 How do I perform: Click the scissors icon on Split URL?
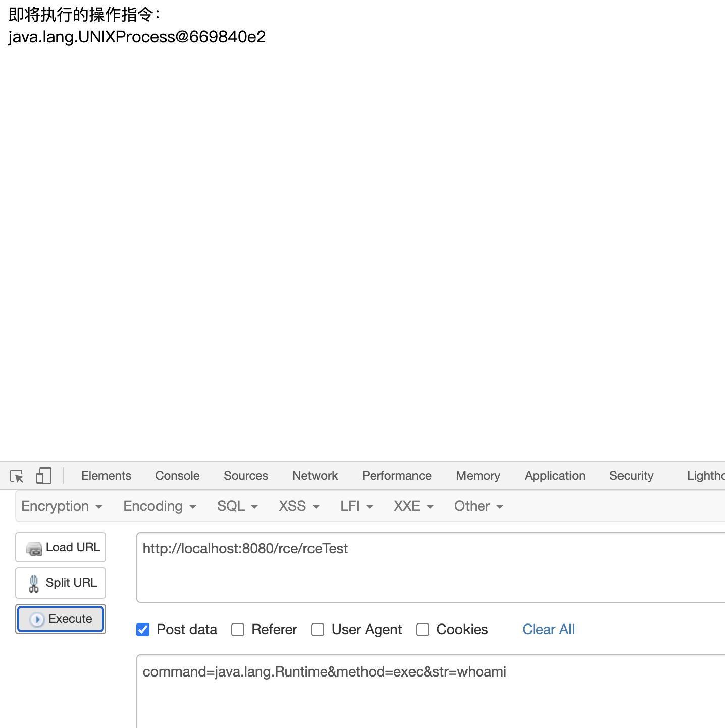point(33,583)
